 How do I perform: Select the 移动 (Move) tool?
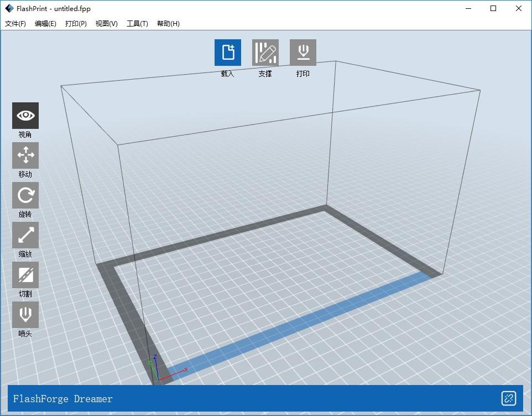pos(25,155)
